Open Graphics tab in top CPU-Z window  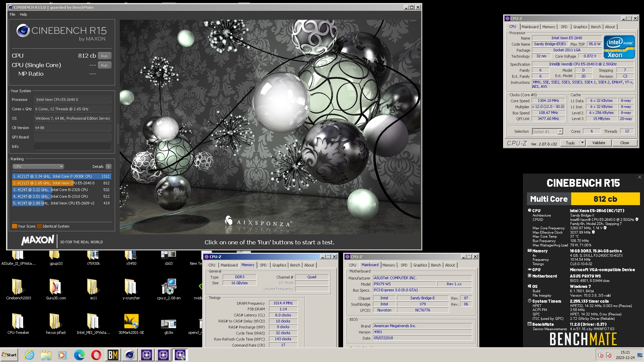pyautogui.click(x=580, y=27)
